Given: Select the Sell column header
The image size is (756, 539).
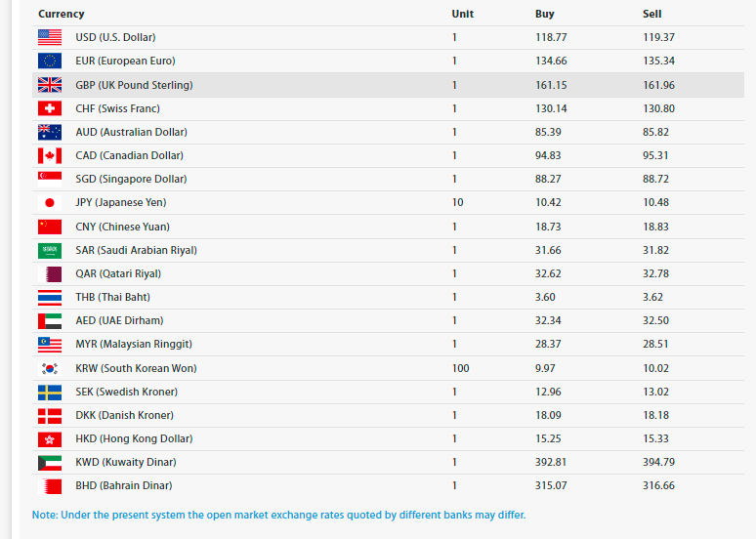Looking at the screenshot, I should tap(651, 14).
